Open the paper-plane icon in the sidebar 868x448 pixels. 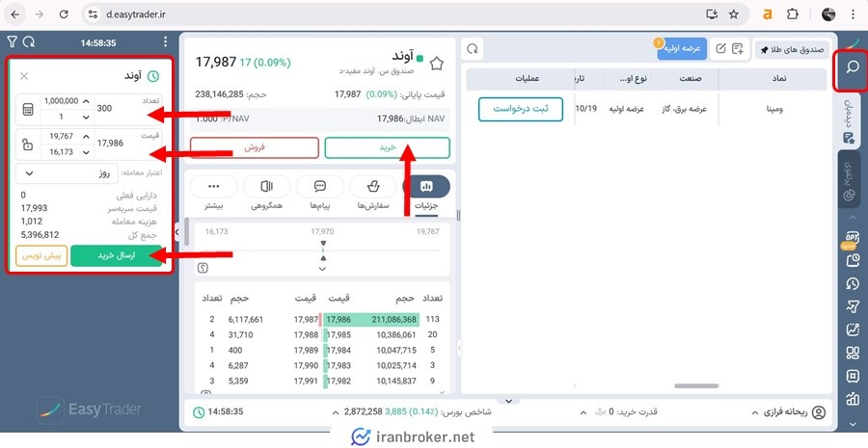pos(853,307)
